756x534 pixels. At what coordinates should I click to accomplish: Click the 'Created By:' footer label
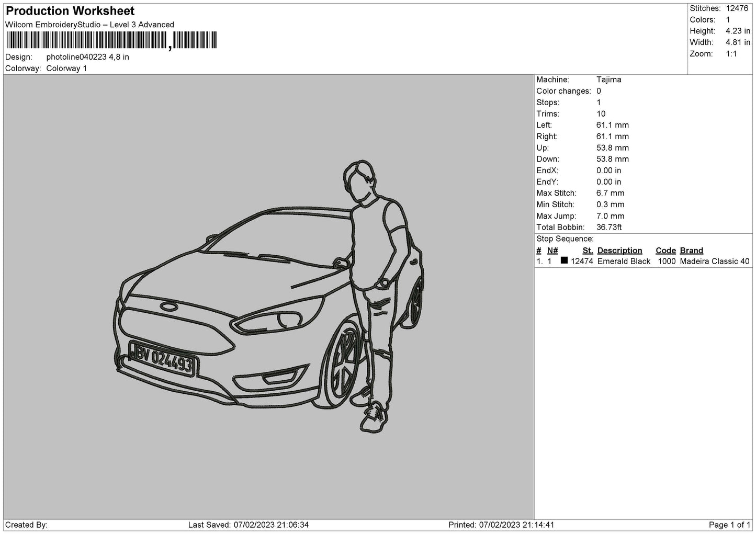pos(27,525)
